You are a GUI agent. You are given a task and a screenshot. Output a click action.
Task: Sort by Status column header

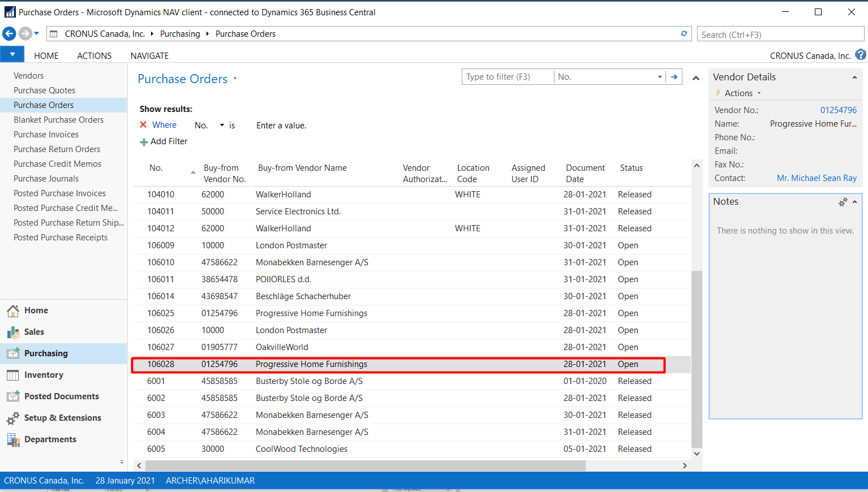[x=631, y=168]
